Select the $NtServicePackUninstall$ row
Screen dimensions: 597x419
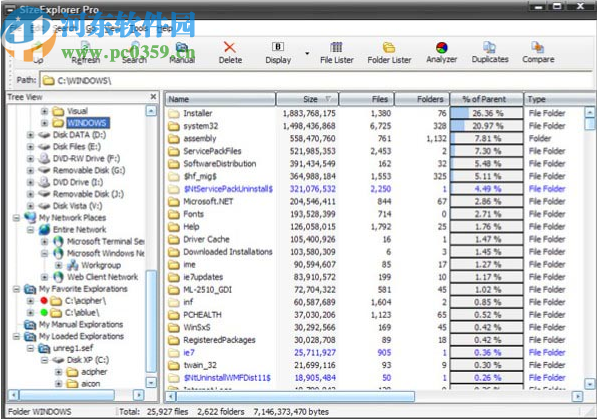point(375,189)
